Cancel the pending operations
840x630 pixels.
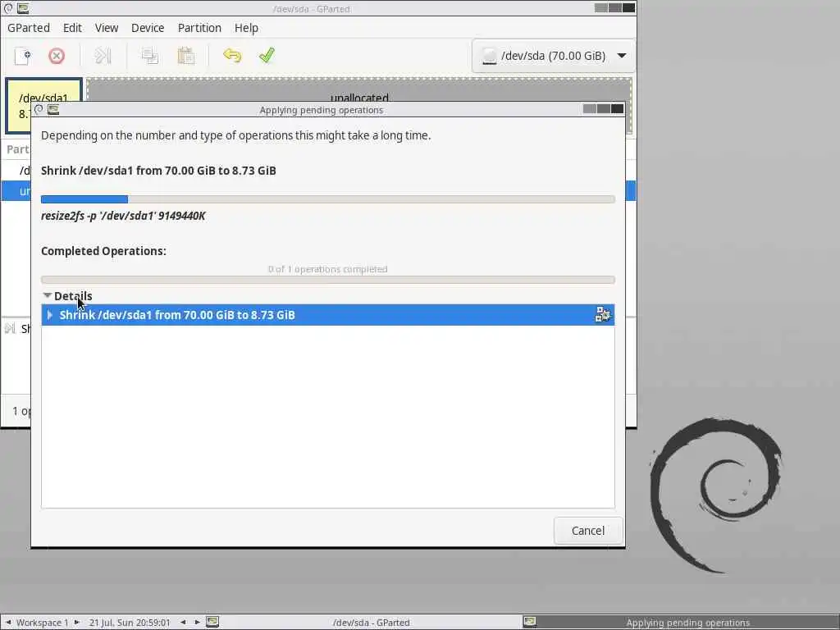[x=587, y=531]
